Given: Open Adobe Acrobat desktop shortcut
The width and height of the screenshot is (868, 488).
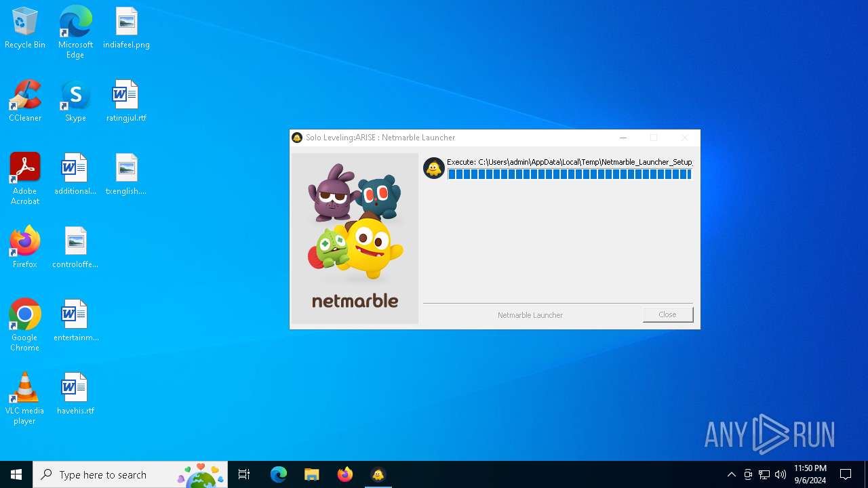Looking at the screenshot, I should pos(25,179).
